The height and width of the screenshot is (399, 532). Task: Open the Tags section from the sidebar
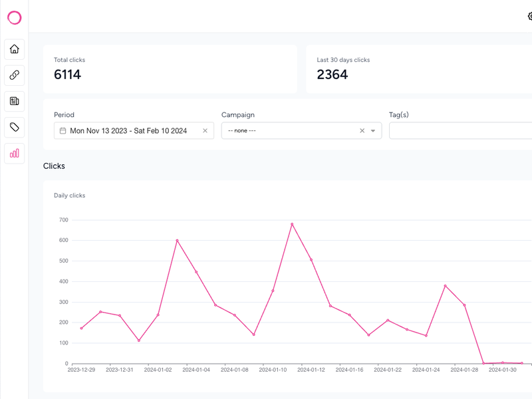[x=14, y=126]
